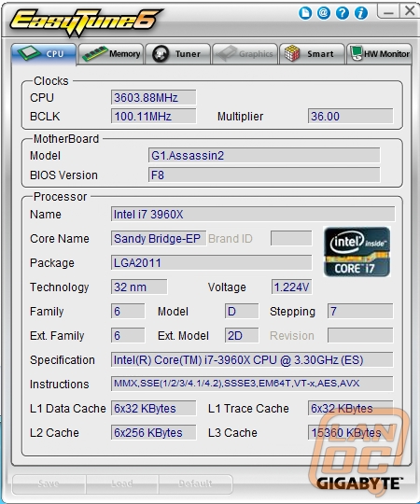
Task: Click the disabled Load button
Action: (122, 483)
